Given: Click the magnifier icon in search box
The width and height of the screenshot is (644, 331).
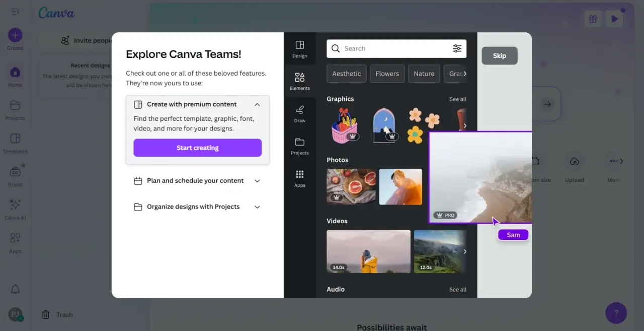Looking at the screenshot, I should click(x=336, y=48).
